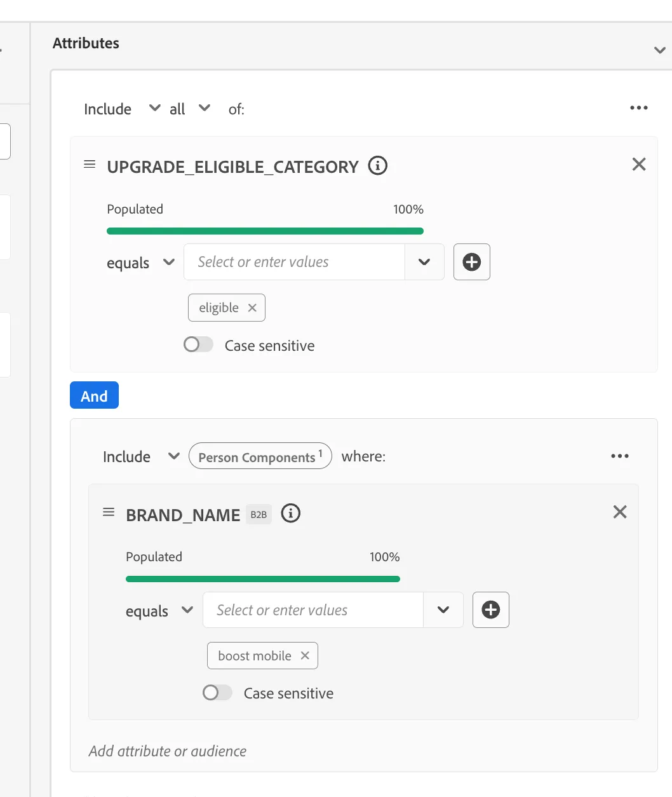Open Include dropdown beside Person Components
672x797 pixels.
tap(141, 456)
